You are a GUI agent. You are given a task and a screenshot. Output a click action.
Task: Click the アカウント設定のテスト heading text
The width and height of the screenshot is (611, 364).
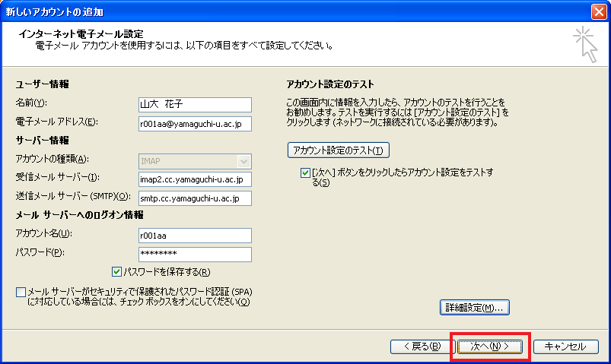coord(330,84)
